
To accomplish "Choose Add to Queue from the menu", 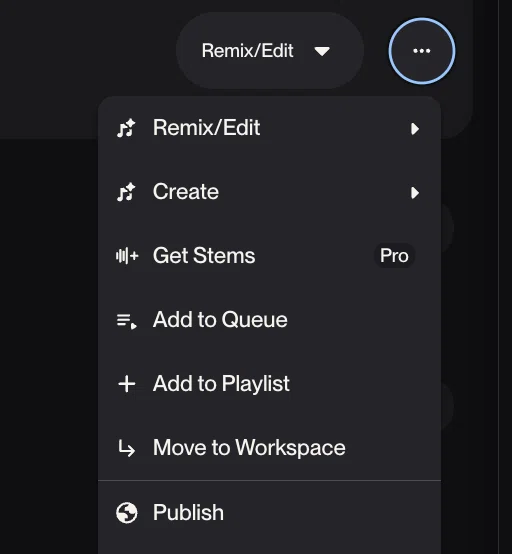I will click(269, 320).
